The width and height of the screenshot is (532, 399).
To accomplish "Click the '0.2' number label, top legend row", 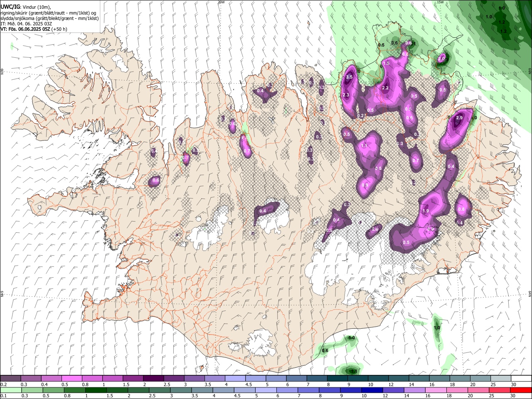I will pos(4,384).
